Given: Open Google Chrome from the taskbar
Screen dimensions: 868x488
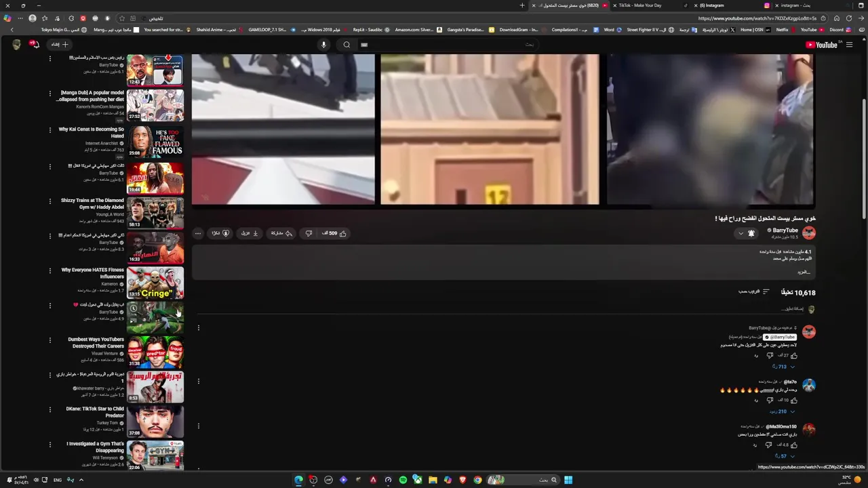Looking at the screenshot, I should (477, 480).
